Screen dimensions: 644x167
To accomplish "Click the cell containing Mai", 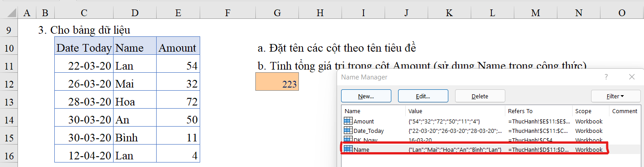I will pyautogui.click(x=135, y=83).
